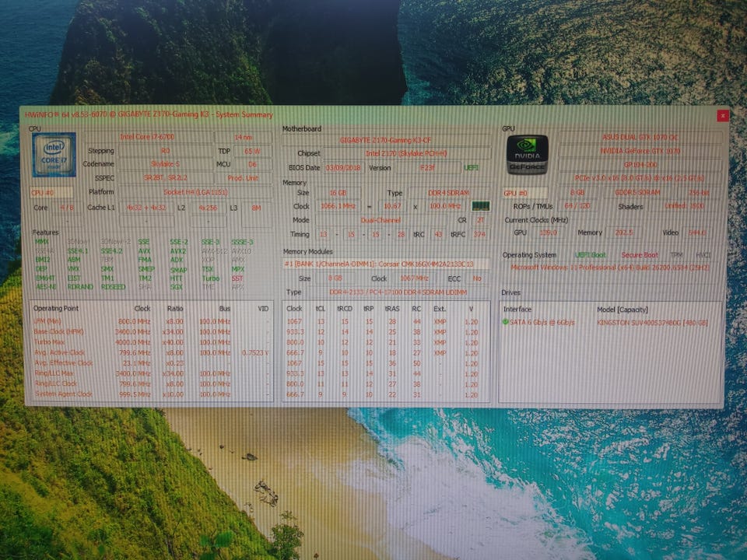Click the Operating Point column header
The image size is (747, 560).
tap(56, 309)
